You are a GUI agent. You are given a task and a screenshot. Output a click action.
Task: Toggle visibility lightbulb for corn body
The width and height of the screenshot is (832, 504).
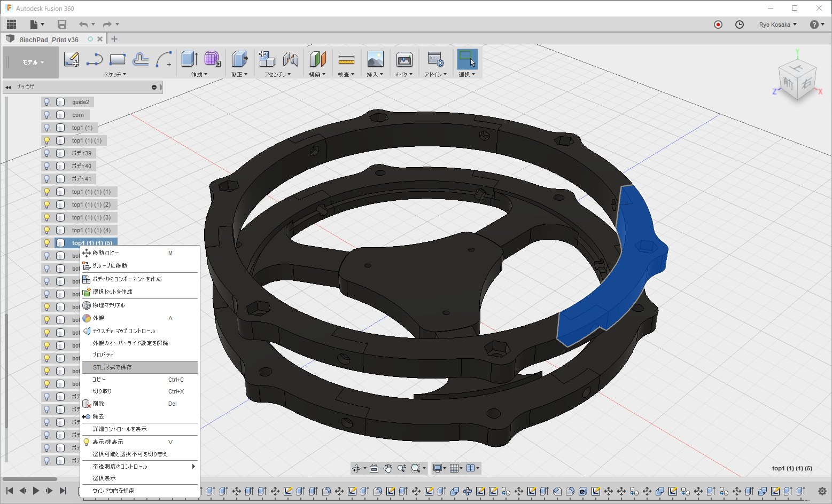(47, 115)
